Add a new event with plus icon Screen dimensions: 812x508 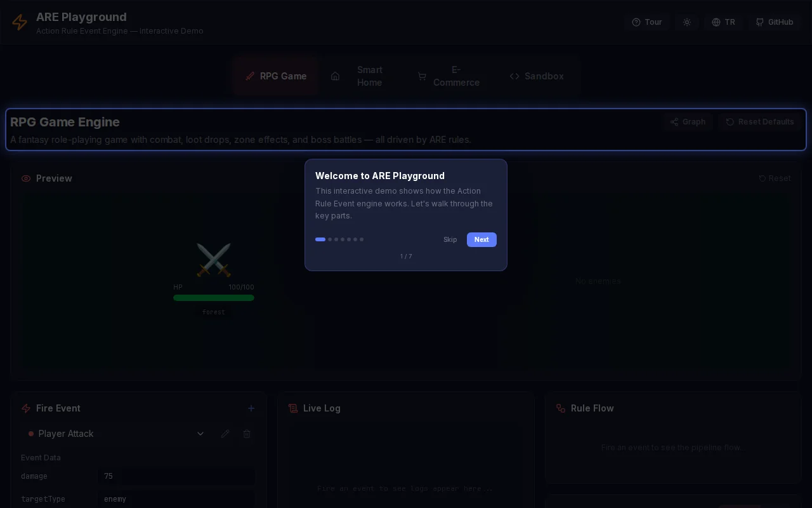click(x=251, y=408)
